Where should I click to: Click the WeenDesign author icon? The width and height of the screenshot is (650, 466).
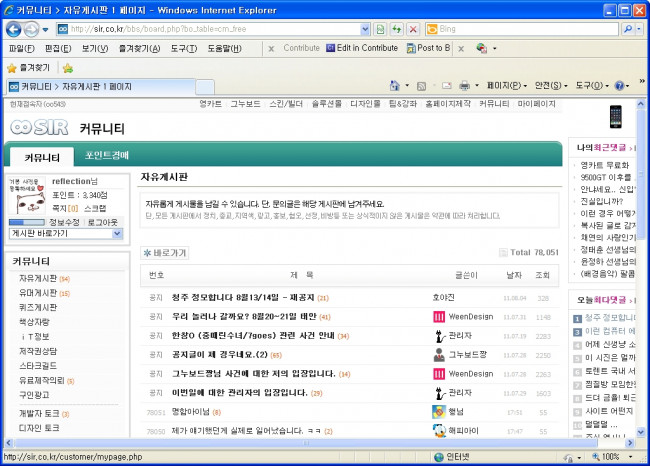click(x=438, y=316)
